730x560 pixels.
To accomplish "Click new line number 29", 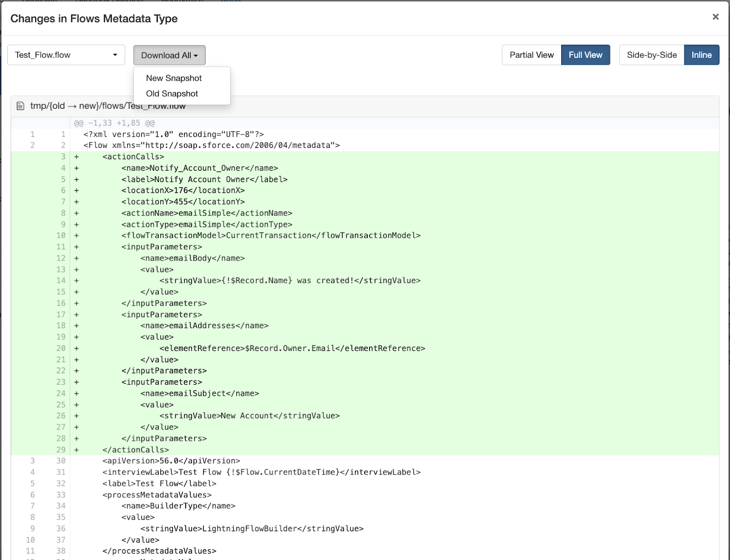I will (61, 450).
